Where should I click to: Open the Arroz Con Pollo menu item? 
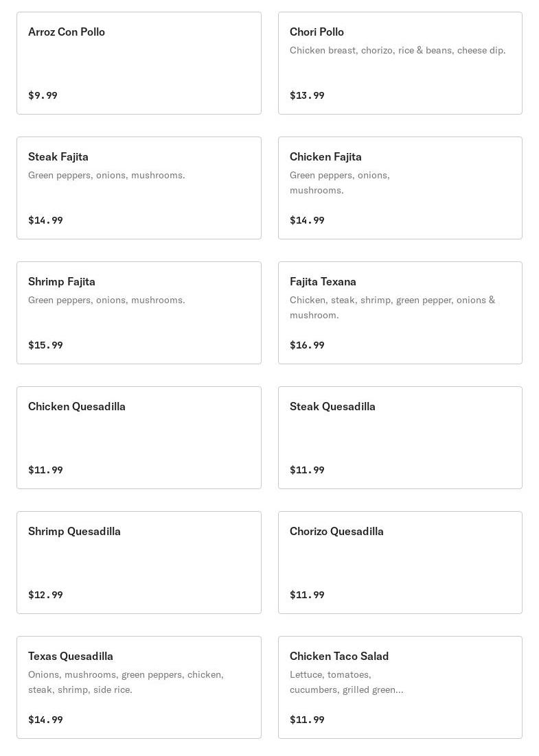[139, 63]
